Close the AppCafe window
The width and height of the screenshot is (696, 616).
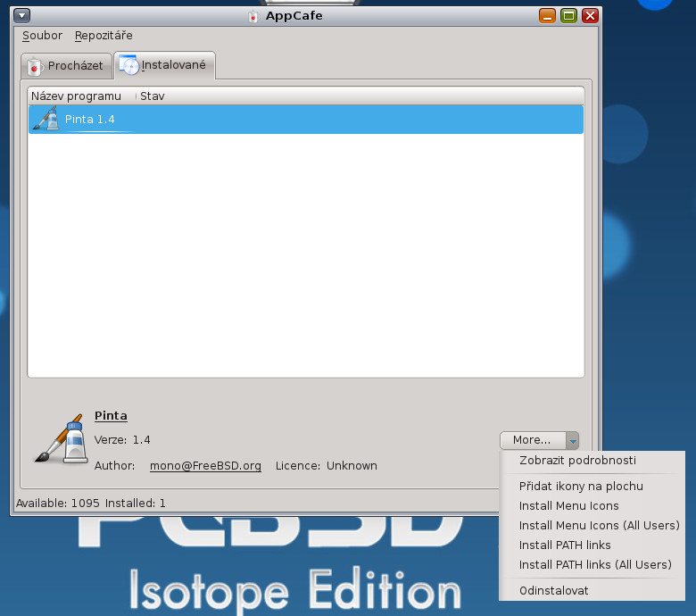pyautogui.click(x=591, y=16)
